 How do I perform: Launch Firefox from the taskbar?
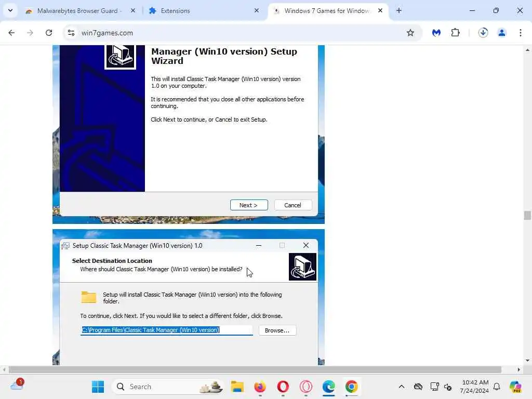260,387
